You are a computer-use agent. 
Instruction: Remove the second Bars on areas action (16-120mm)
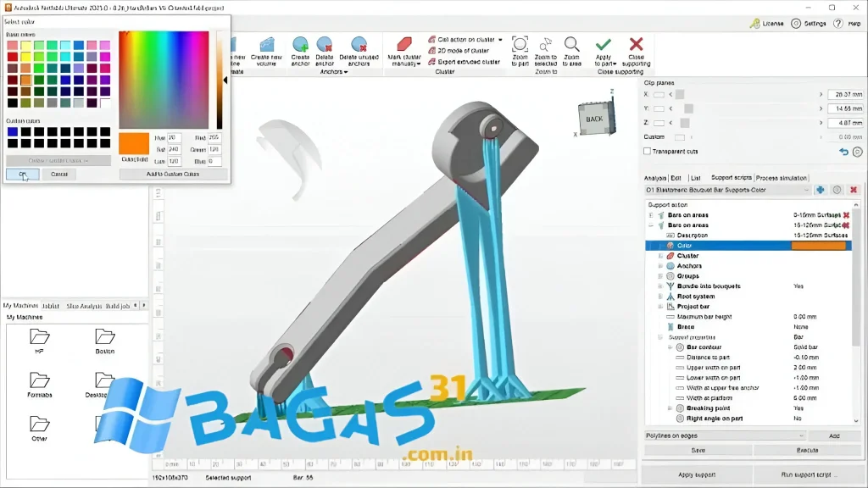(846, 225)
